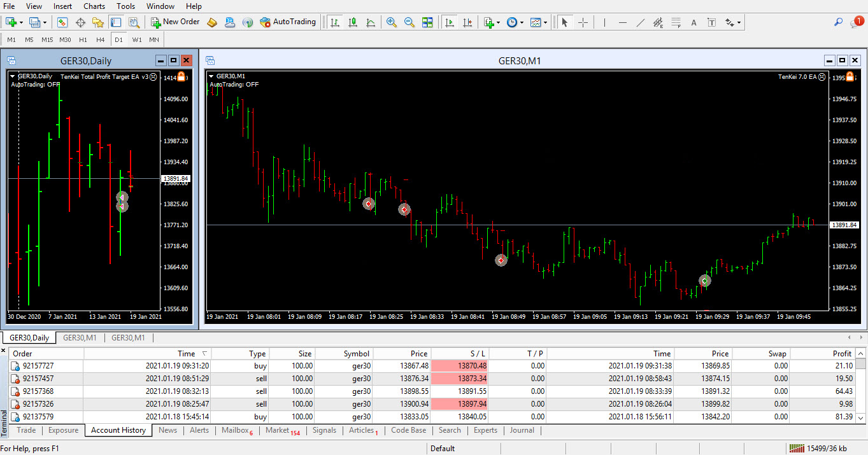Click the Zoom In magnifier icon
868x455 pixels.
[392, 22]
